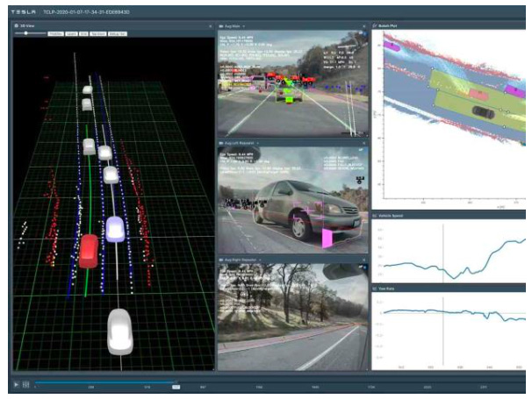Click the Aug Left Repeater camera icon
The image size is (532, 399).
coord(221,141)
